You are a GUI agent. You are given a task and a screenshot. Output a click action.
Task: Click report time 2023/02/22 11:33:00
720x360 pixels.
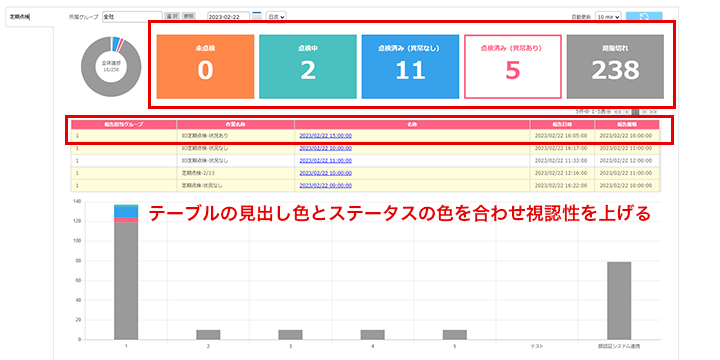pos(561,161)
